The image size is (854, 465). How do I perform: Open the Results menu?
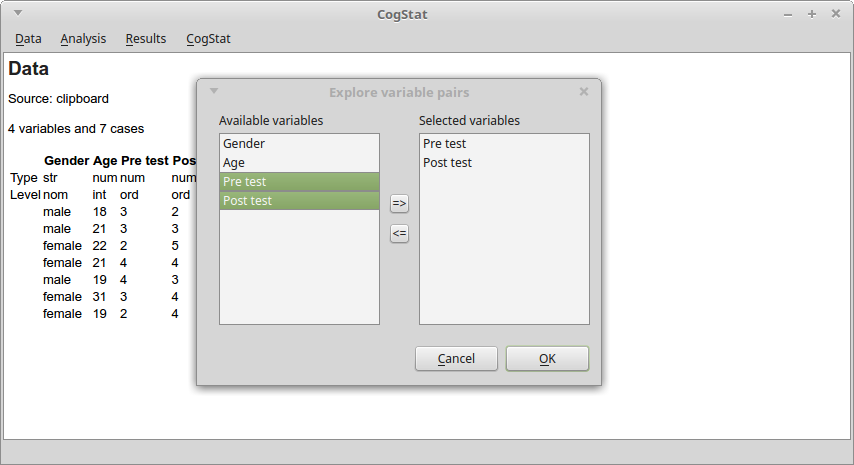pyautogui.click(x=145, y=39)
